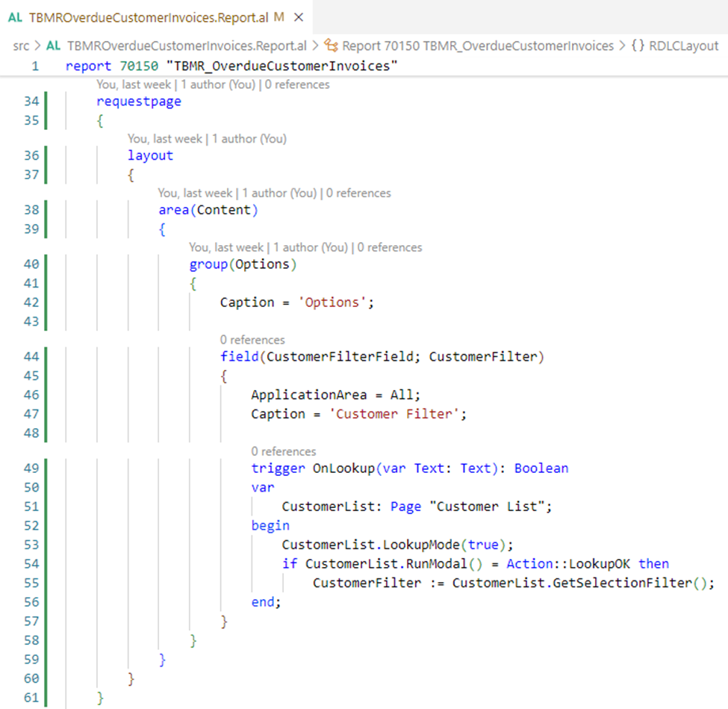The image size is (728, 709).
Task: Show the '0 references' code lens above field
Action: pyautogui.click(x=252, y=340)
